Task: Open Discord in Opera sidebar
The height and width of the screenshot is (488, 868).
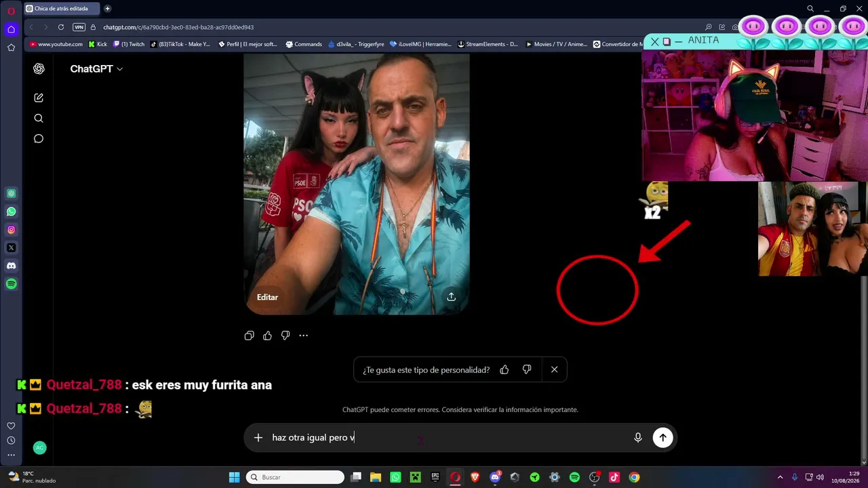Action: pyautogui.click(x=11, y=266)
